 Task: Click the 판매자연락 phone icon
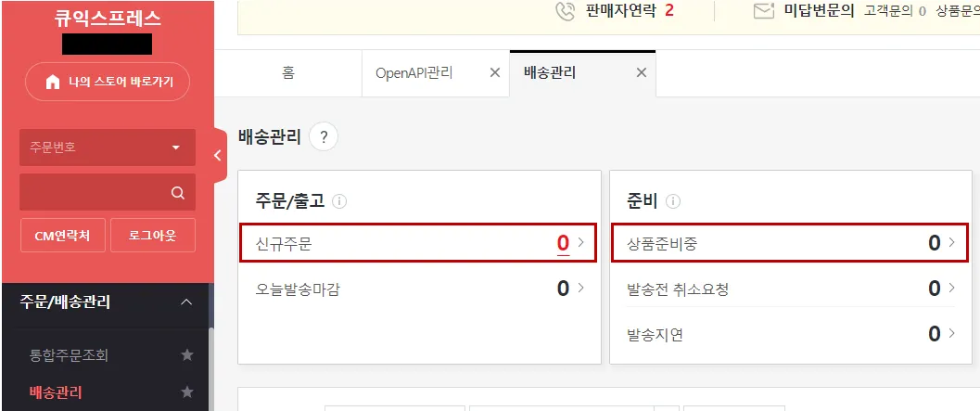(565, 11)
